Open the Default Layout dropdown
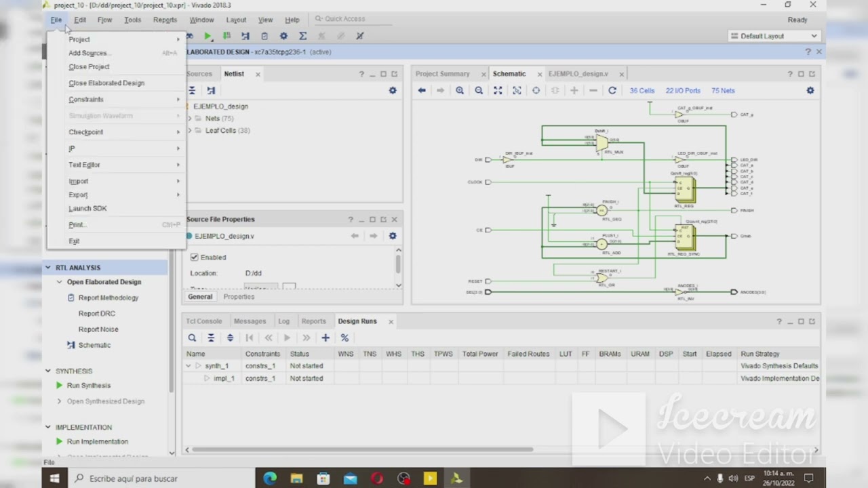The width and height of the screenshot is (868, 488). 775,36
